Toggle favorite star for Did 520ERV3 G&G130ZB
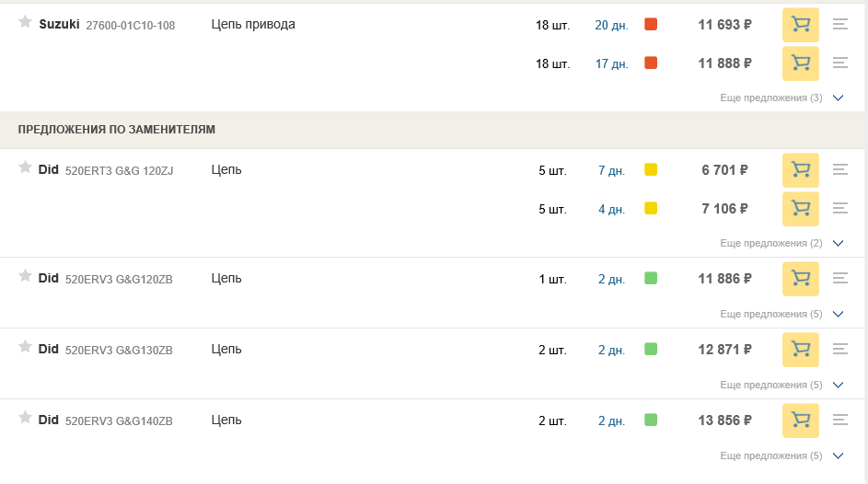The width and height of the screenshot is (868, 484). click(25, 346)
